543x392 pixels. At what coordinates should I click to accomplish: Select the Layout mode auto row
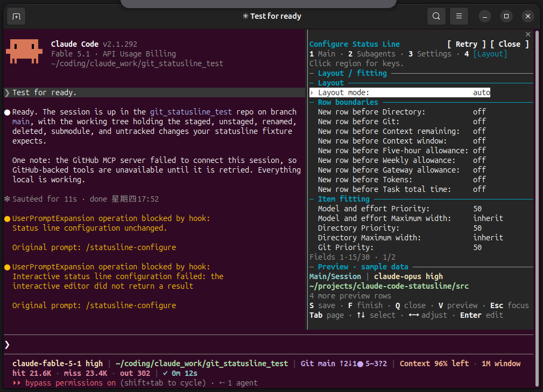[400, 92]
